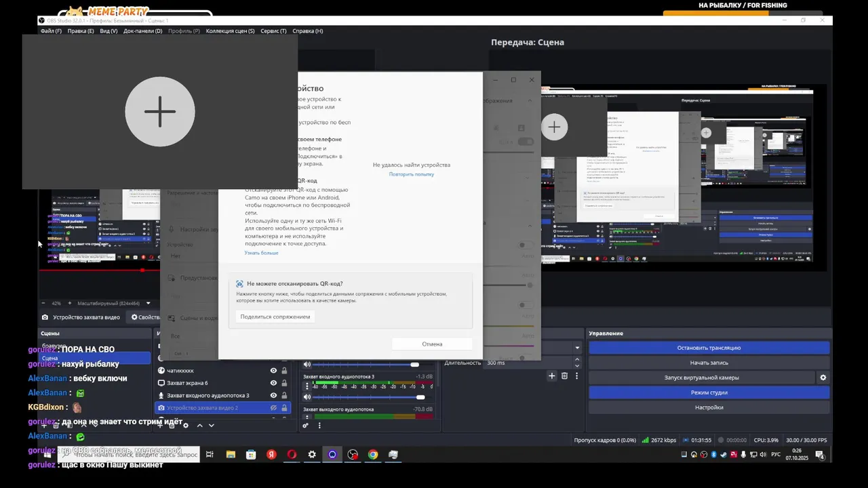Hide Захват входного аудиопотока 3 source

coord(274,395)
